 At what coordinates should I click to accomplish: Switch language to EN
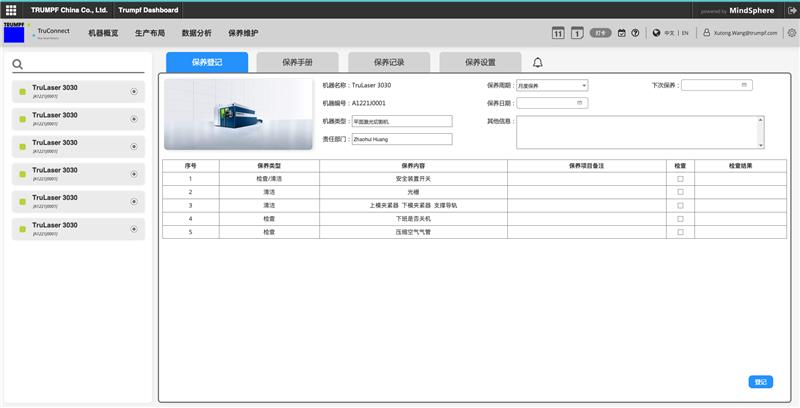coord(685,33)
